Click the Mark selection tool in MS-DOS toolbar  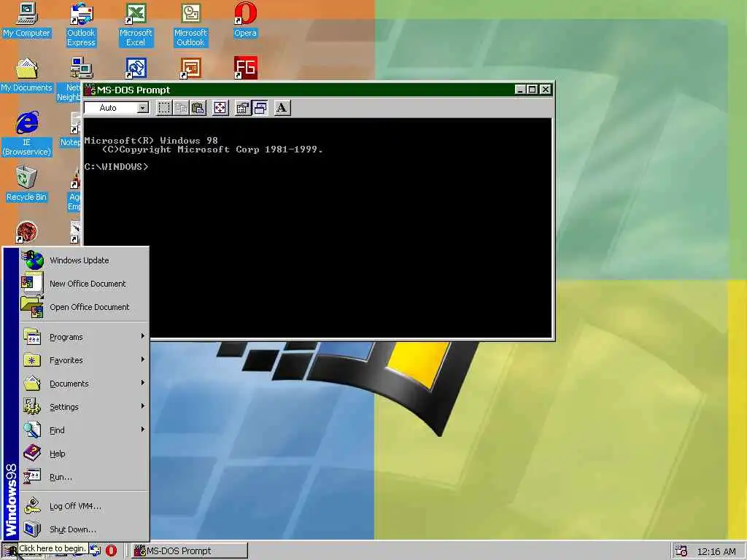tap(164, 108)
